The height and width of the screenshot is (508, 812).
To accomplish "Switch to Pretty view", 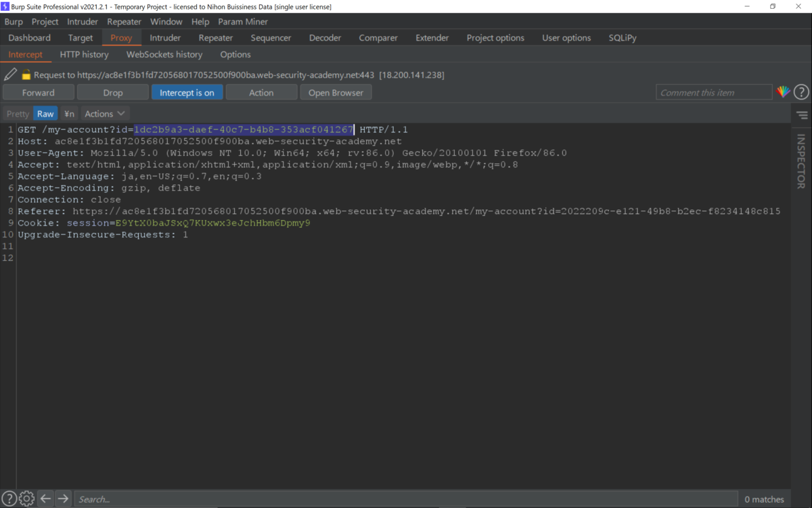I will (x=18, y=114).
